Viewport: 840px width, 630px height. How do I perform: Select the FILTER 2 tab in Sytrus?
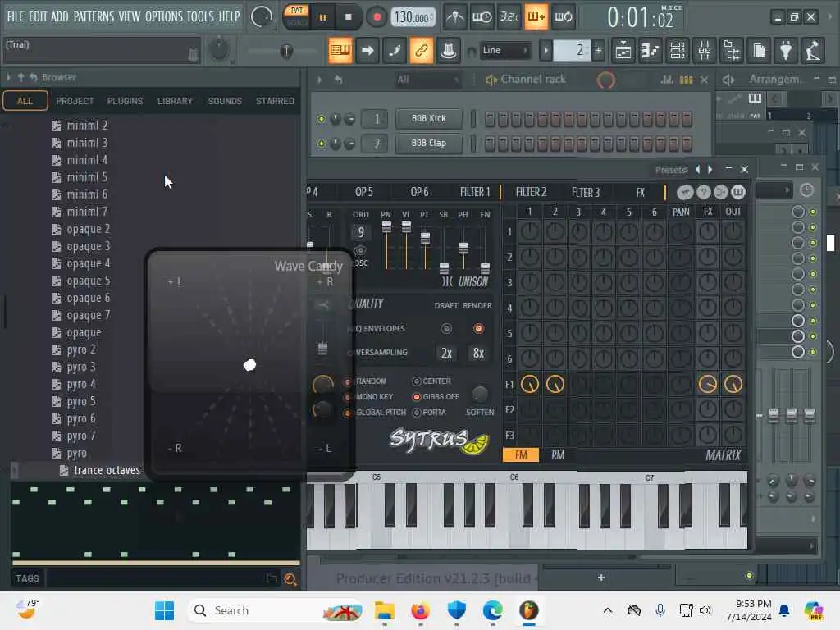pyautogui.click(x=531, y=192)
